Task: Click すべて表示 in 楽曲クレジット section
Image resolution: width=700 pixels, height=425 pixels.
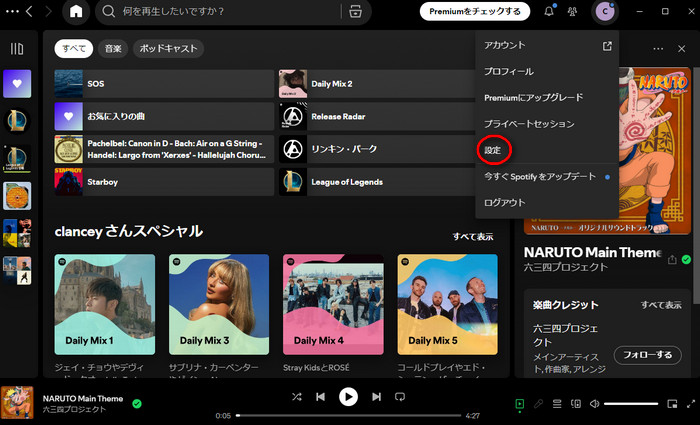Action: point(661,305)
